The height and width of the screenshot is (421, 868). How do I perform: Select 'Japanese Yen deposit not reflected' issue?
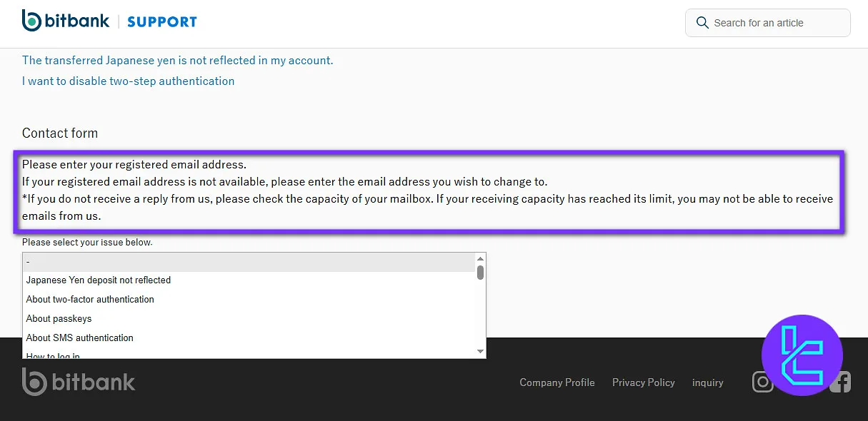tap(99, 280)
